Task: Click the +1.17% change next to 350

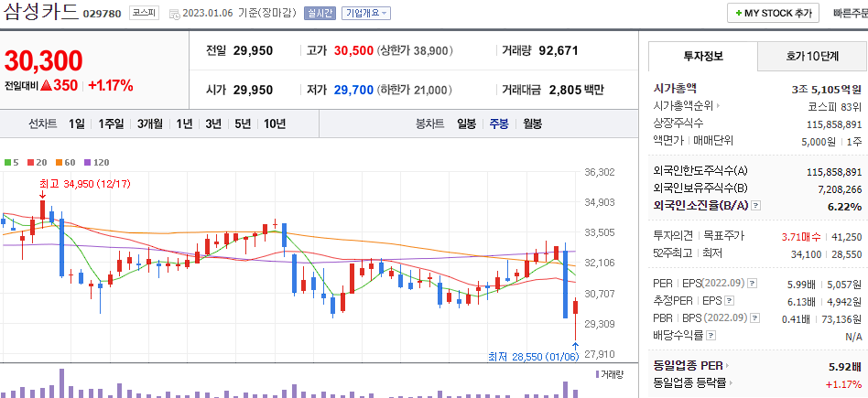Action: tap(111, 86)
